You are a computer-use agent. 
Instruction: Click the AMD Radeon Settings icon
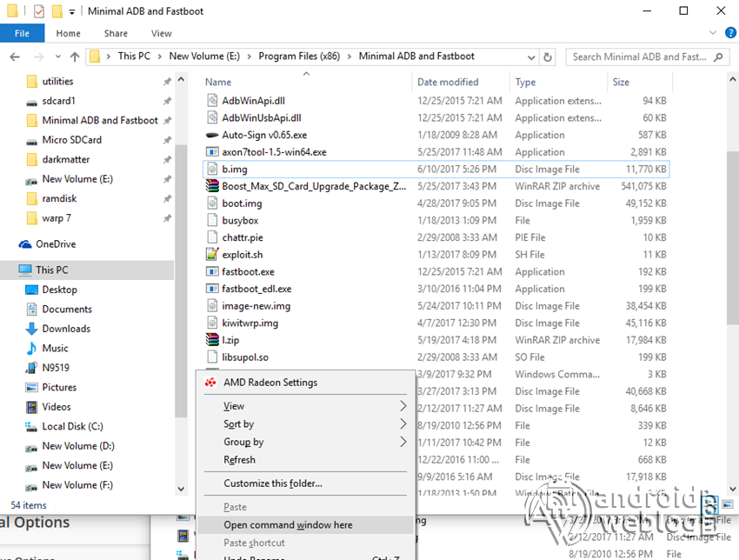tap(210, 383)
